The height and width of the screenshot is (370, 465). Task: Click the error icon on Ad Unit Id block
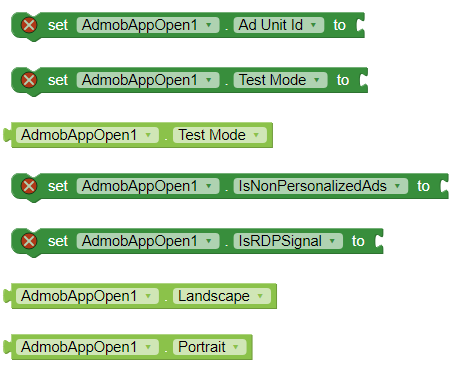[29, 25]
